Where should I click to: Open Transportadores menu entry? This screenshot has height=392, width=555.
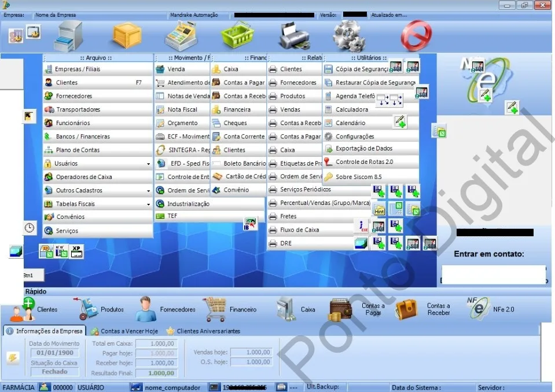point(98,109)
